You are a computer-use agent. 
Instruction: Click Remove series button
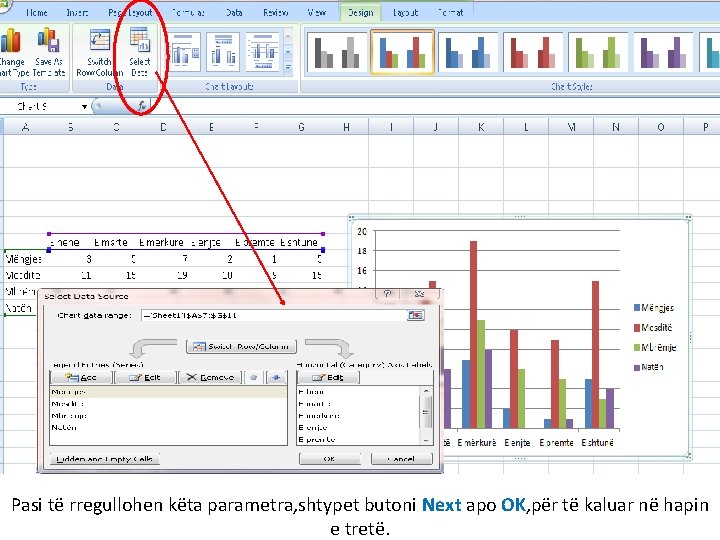[x=210, y=377]
